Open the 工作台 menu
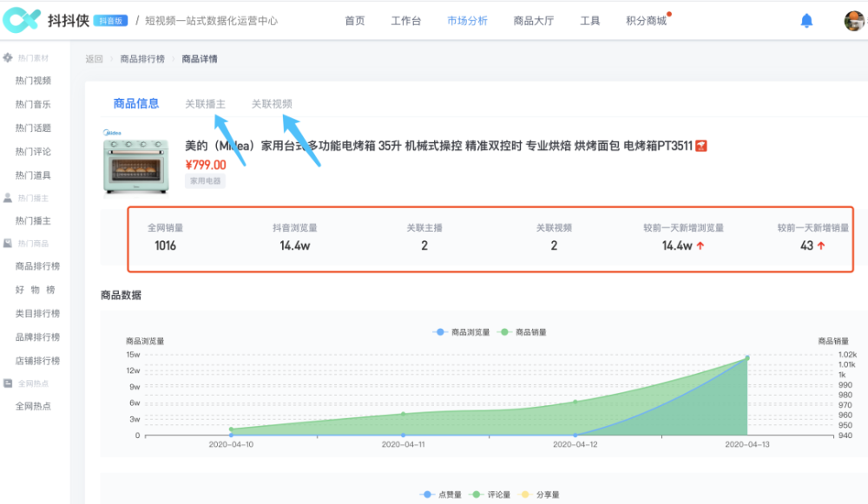 [x=405, y=21]
